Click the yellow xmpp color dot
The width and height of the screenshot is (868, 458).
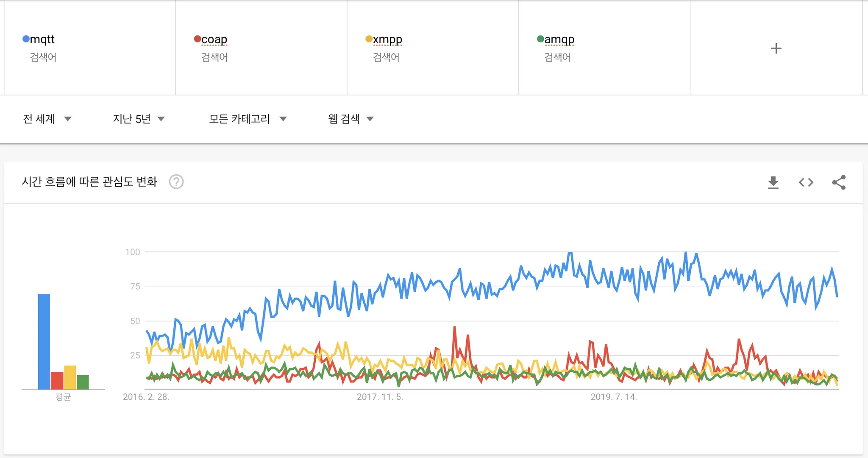coord(369,39)
